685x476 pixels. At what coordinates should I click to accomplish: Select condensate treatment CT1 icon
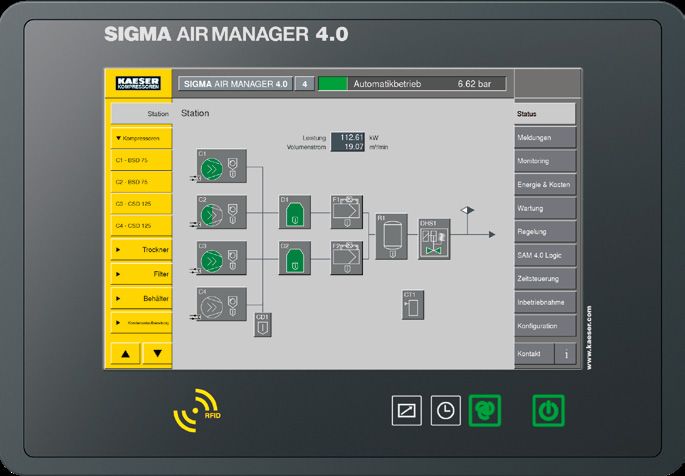tap(413, 305)
